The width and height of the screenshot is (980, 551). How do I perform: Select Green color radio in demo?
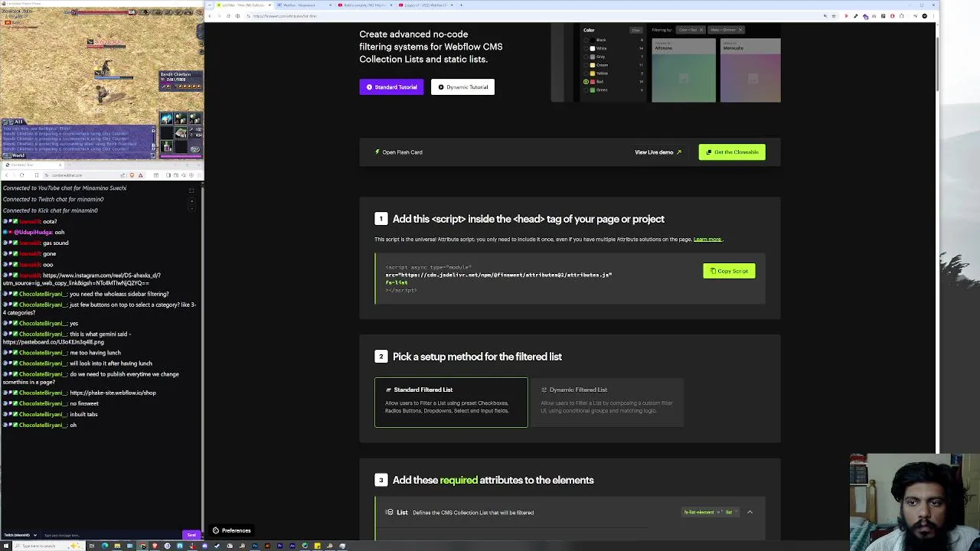(586, 90)
